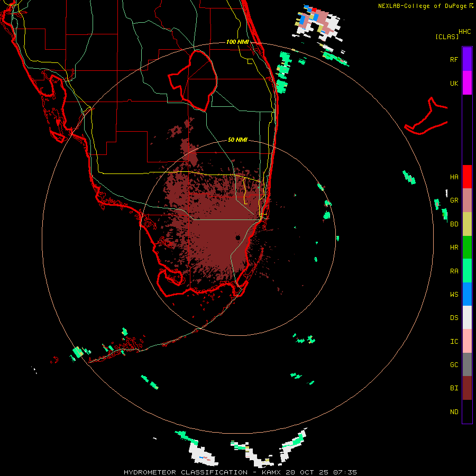Select the BD yellow legend swatch

click(x=467, y=224)
